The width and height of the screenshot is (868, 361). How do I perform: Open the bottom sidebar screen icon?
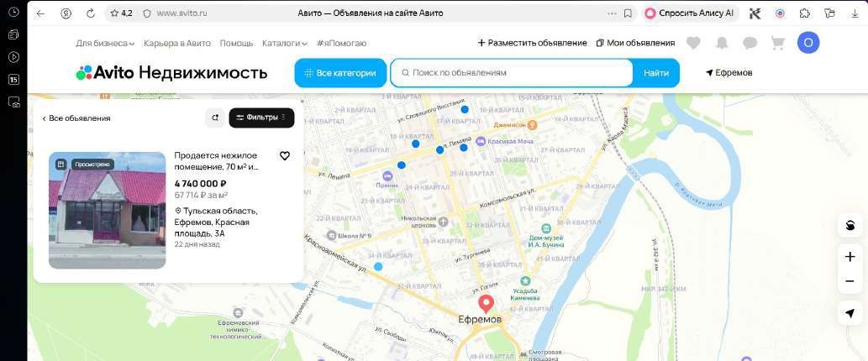pyautogui.click(x=13, y=102)
